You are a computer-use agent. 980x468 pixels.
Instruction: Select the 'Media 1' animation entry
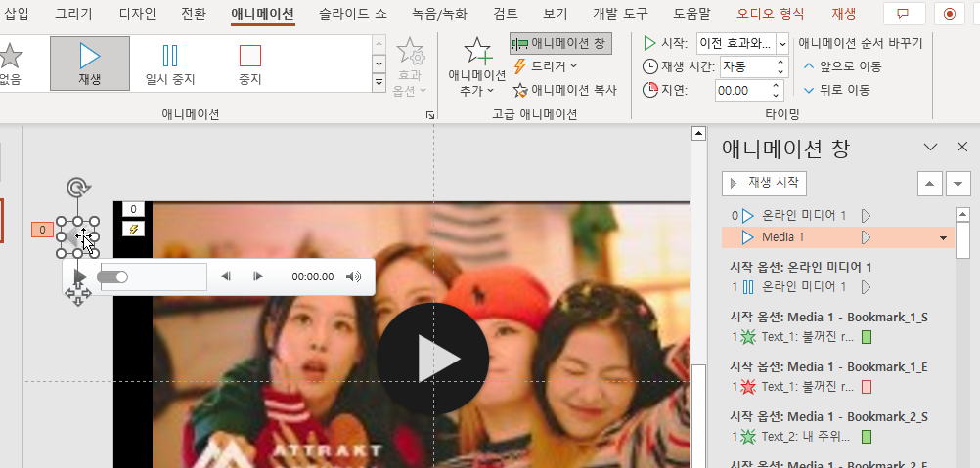838,237
